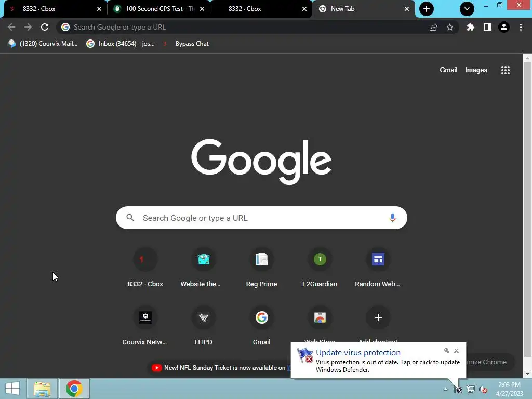Image resolution: width=532 pixels, height=399 pixels.
Task: Open the Website the... shortcut
Action: 204,268
